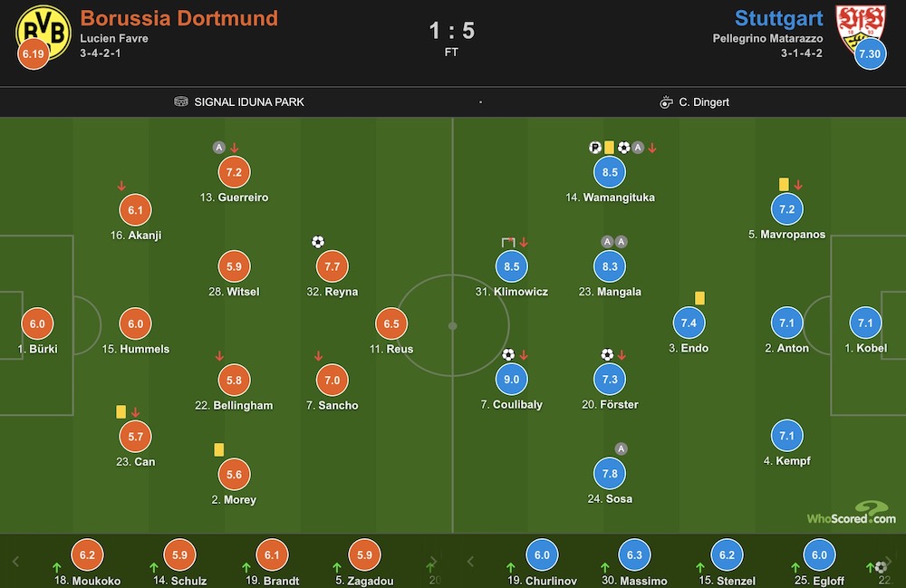Show previous Stuttgart substitutes with left chevron
Image resolution: width=906 pixels, height=588 pixels.
(x=470, y=562)
